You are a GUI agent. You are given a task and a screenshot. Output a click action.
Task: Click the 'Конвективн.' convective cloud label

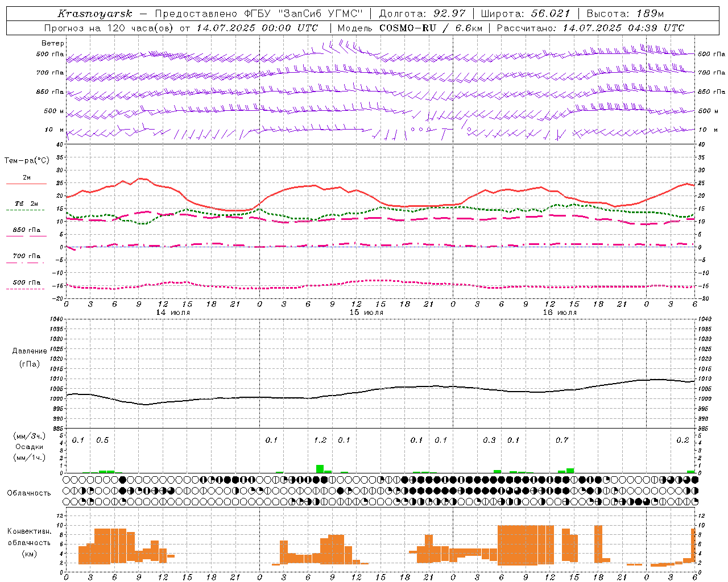(30, 531)
